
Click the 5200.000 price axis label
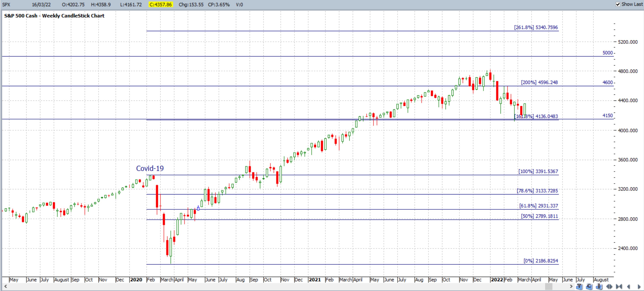point(628,42)
